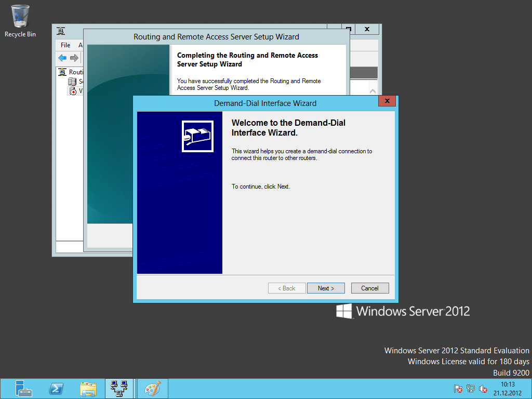Click the Action Center flag tray icon
This screenshot has height=399, width=532.
[458, 389]
